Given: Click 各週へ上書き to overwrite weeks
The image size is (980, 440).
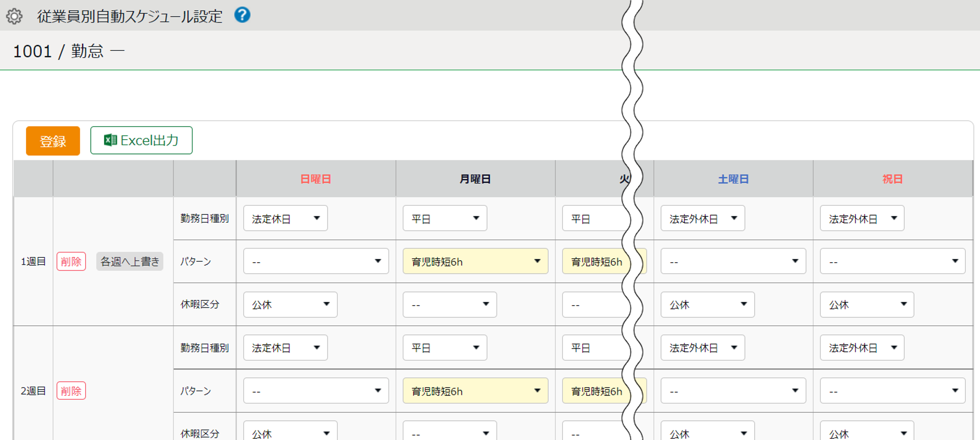Looking at the screenshot, I should pos(130,261).
